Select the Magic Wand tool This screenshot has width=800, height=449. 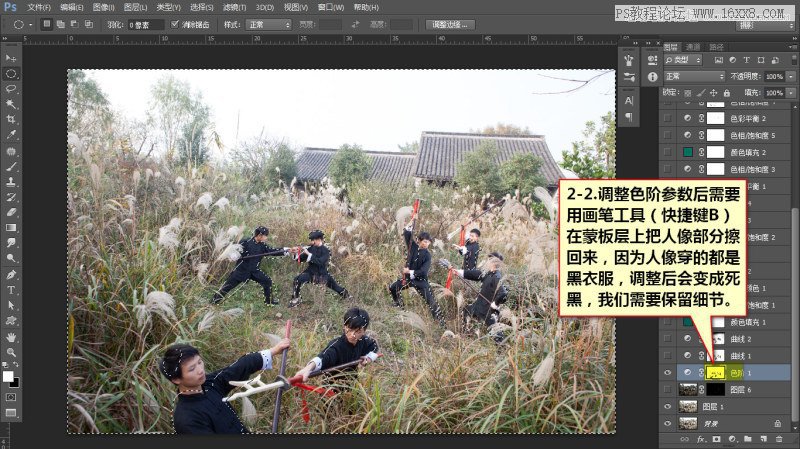pyautogui.click(x=11, y=104)
